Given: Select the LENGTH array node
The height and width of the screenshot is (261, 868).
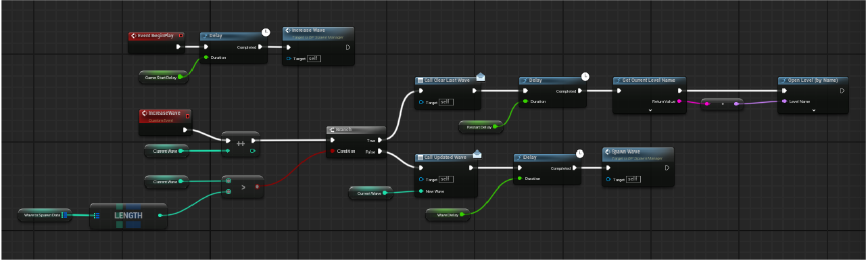Looking at the screenshot, I should click(x=128, y=216).
